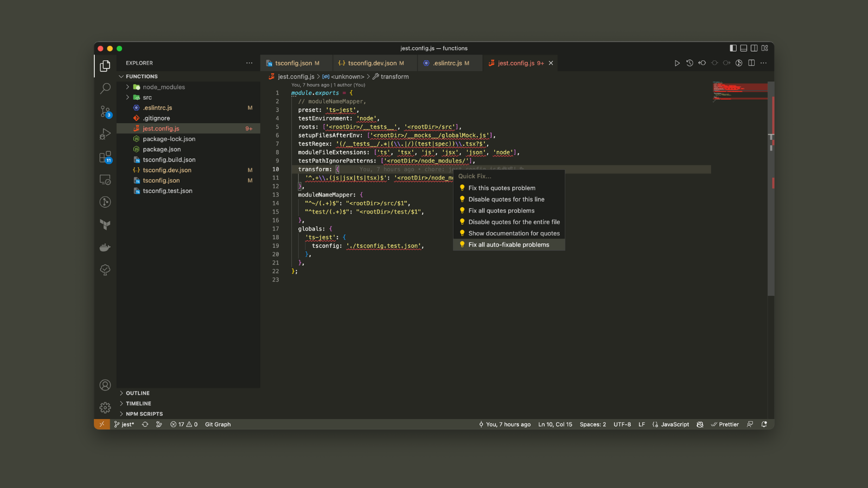Screen dimensions: 868x488
Task: Click the JavaScript language mode indicator
Action: point(674,424)
